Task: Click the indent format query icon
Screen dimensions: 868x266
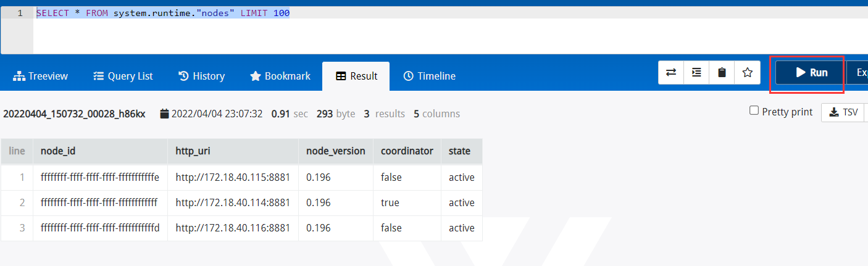Action: coord(696,73)
